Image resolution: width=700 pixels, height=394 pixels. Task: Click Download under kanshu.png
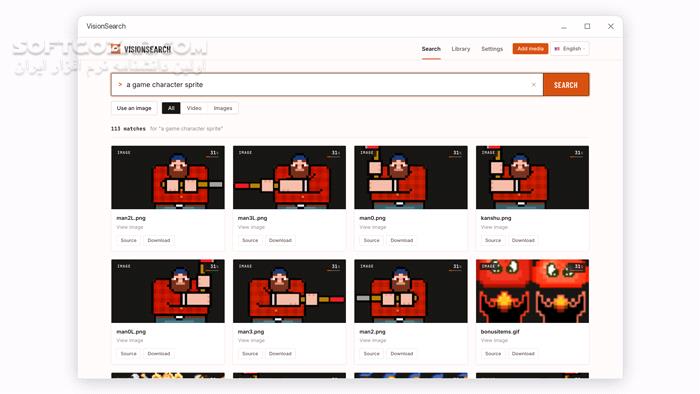click(523, 240)
